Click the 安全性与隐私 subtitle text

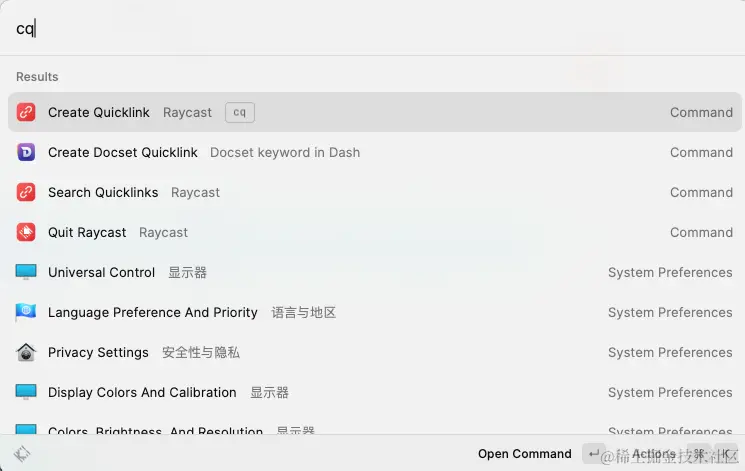(201, 352)
